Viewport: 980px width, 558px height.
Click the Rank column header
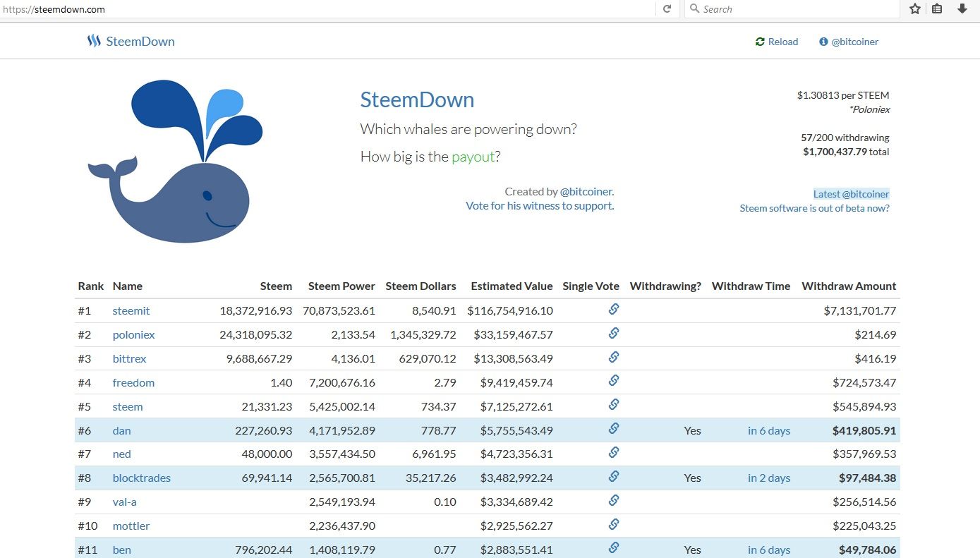coord(90,286)
